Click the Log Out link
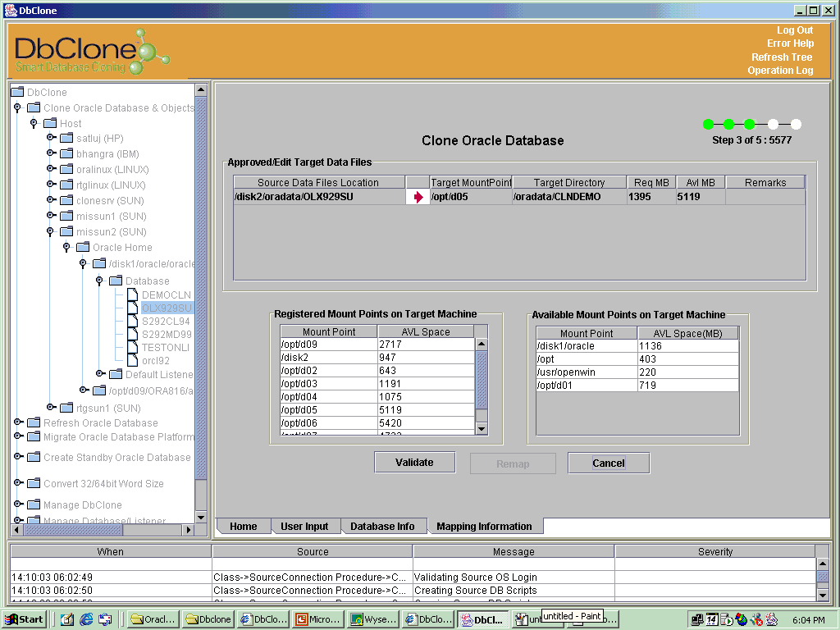 [x=795, y=30]
